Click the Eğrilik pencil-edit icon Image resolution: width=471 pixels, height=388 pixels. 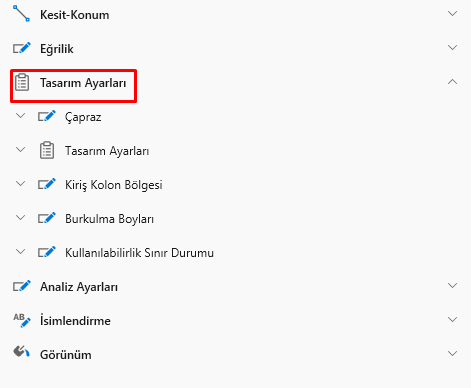[22, 48]
